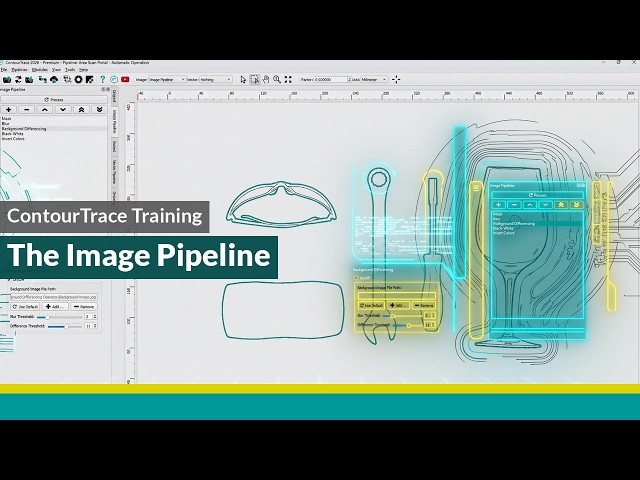Click the fit-to-view arrows icon

point(288,80)
